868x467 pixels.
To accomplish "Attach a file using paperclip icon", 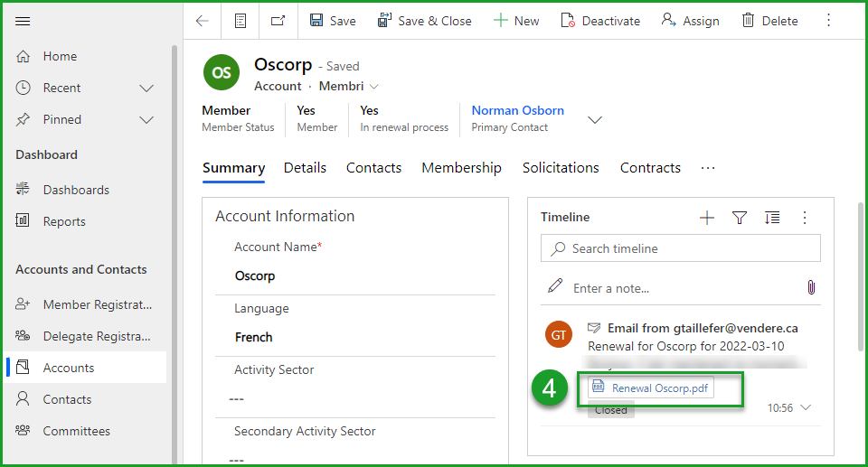I will click(x=811, y=287).
